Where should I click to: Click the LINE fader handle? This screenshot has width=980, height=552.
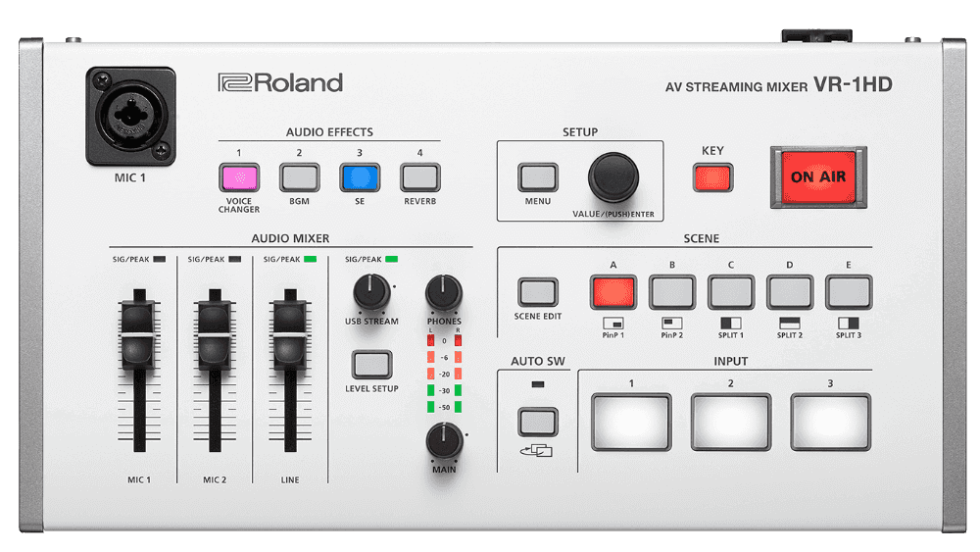[x=290, y=334]
